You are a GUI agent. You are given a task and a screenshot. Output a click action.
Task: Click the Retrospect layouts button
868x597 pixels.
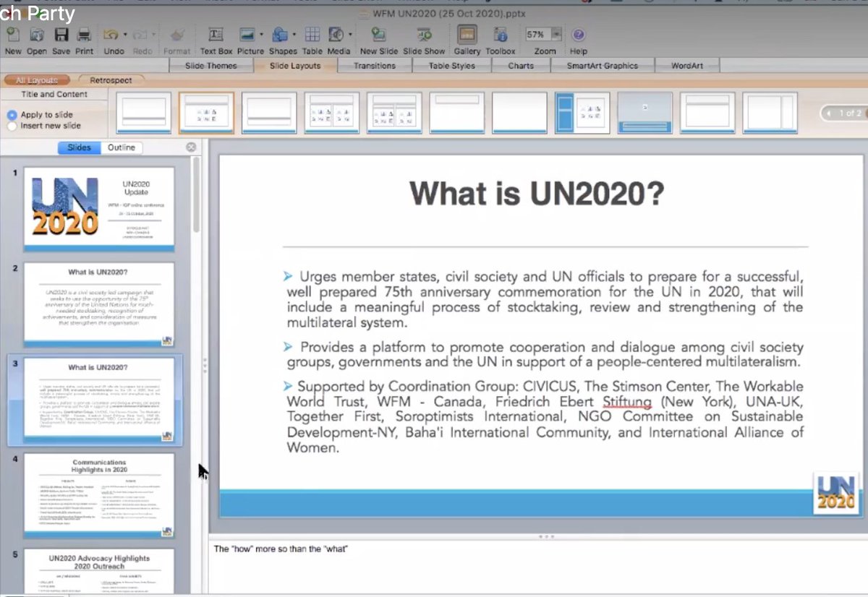pos(111,80)
